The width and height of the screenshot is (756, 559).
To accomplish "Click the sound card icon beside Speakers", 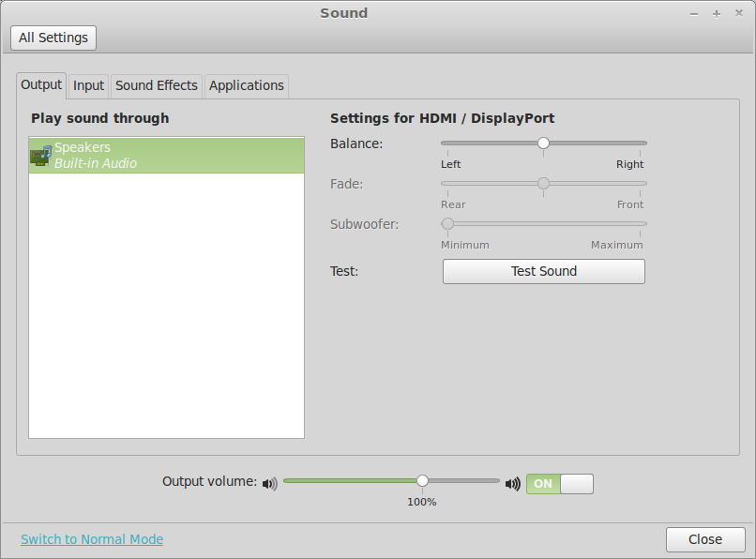I will [41, 156].
